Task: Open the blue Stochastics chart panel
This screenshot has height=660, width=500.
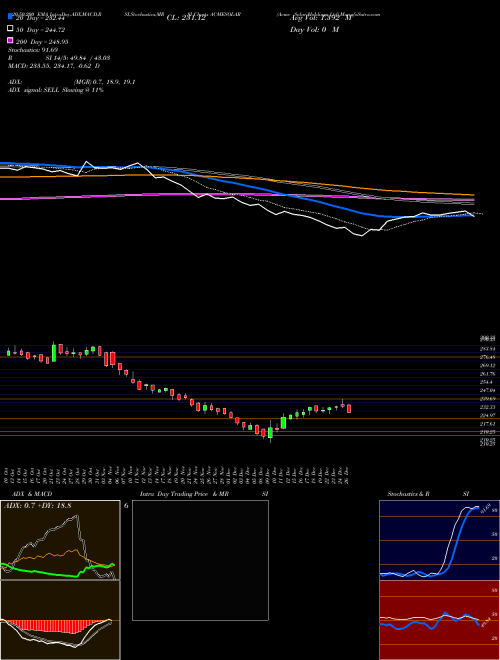Action: [x=439, y=540]
